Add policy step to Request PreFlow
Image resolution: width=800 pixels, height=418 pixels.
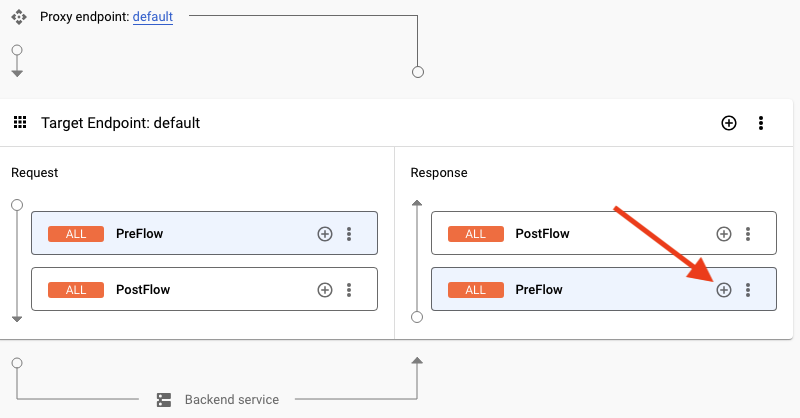[x=325, y=234]
